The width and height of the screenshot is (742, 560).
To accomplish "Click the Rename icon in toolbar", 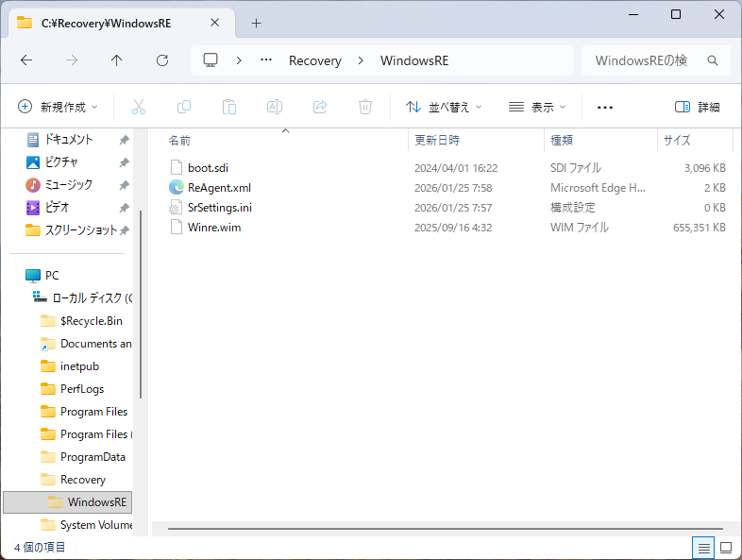I will [x=275, y=107].
